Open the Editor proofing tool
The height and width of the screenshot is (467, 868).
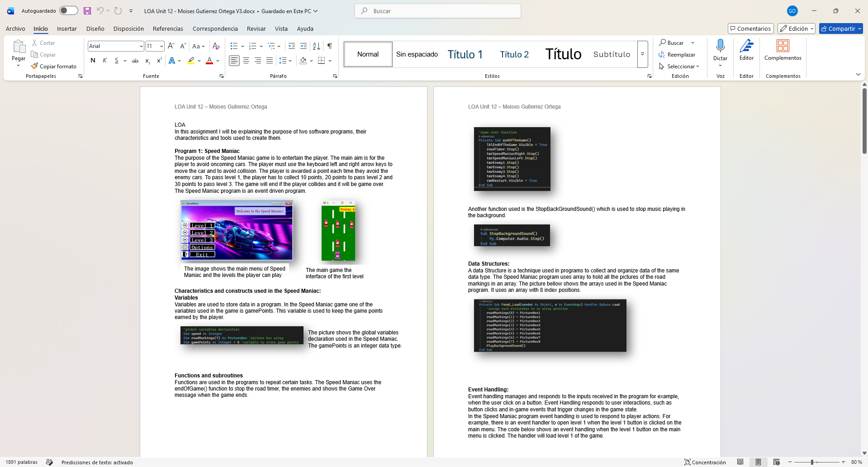coord(747,50)
